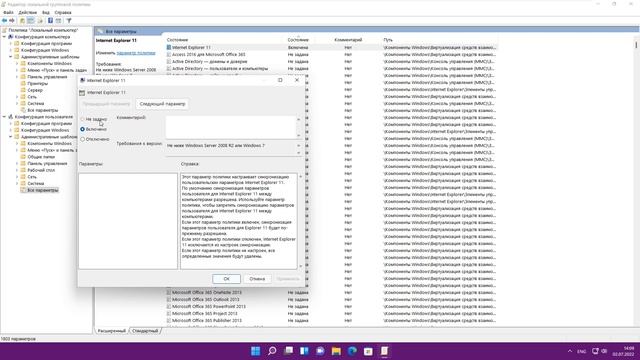
Task: Select 'Microsoft Office 365 OneNote 2013' row
Action: pyautogui.click(x=207, y=293)
